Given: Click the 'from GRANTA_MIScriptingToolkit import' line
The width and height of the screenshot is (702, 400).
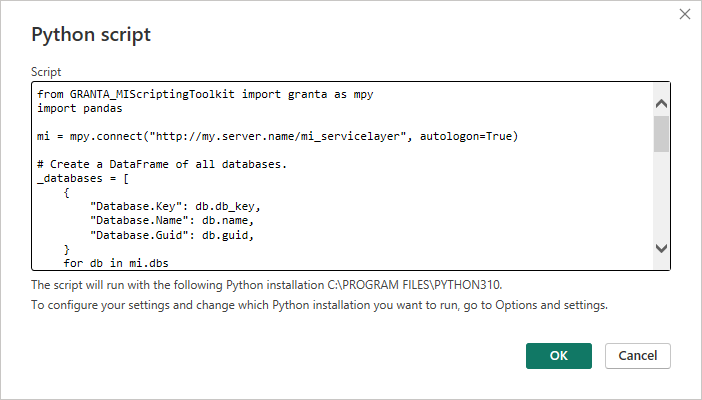Looking at the screenshot, I should (x=205, y=95).
